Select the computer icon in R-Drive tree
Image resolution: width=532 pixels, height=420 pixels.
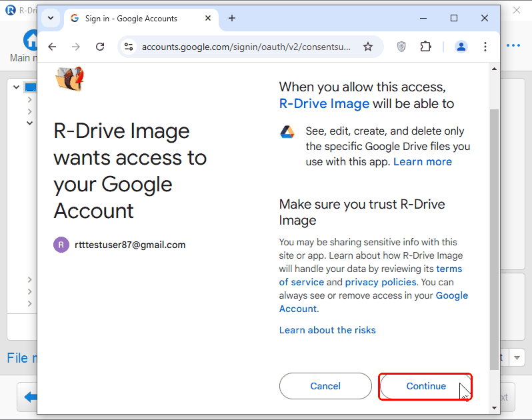(x=30, y=87)
